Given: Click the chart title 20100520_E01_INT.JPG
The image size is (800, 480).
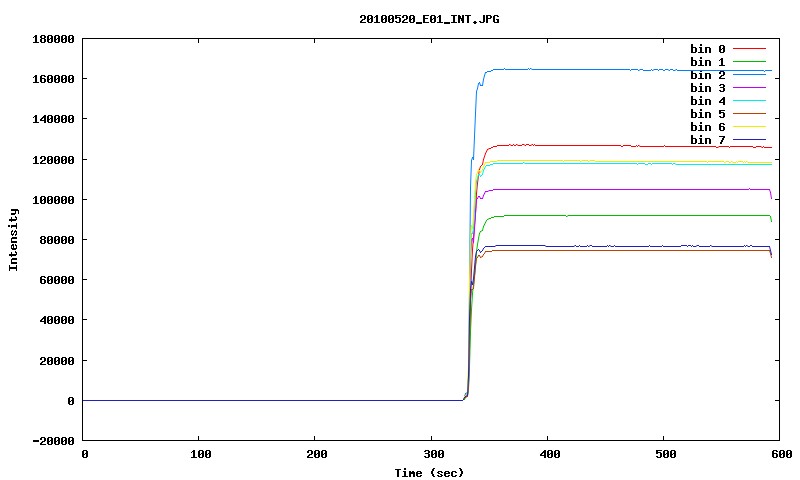Looking at the screenshot, I should point(429,19).
